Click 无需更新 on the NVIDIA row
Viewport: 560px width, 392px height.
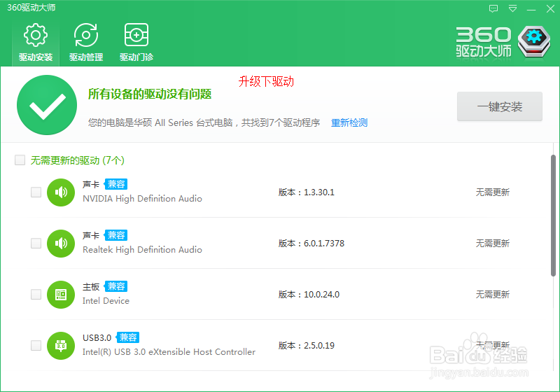(x=493, y=192)
